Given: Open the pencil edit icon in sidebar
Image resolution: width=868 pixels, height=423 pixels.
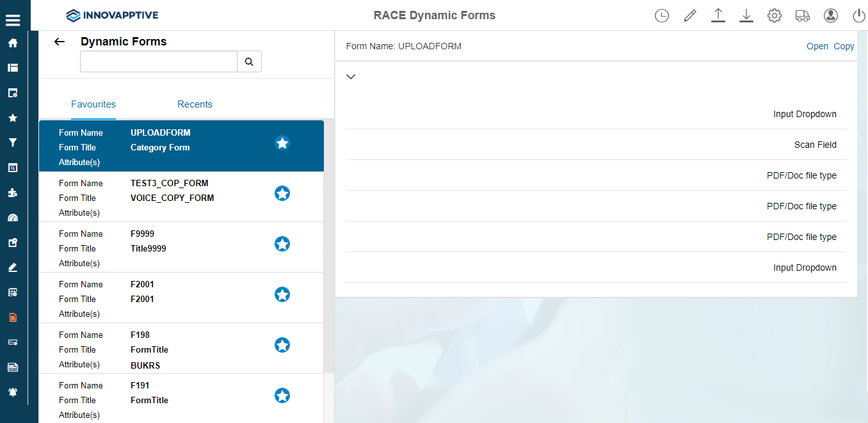Looking at the screenshot, I should (x=13, y=267).
